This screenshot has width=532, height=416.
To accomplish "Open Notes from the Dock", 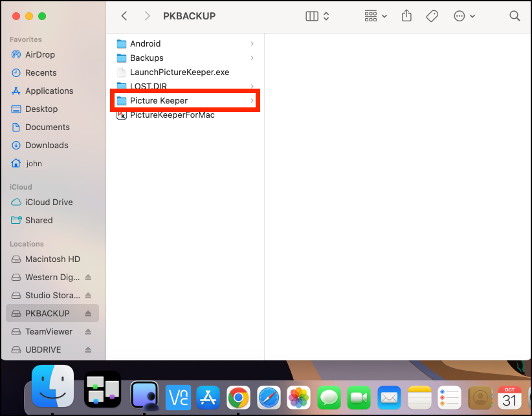I will 419,397.
